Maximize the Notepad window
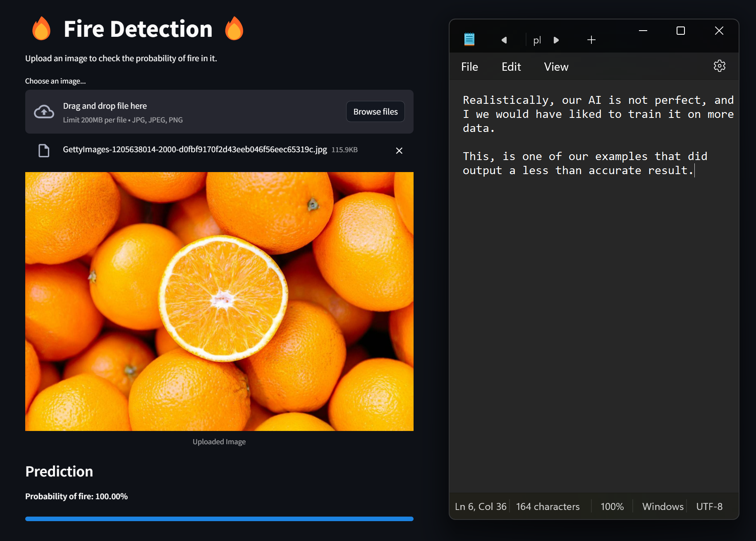Image resolution: width=756 pixels, height=541 pixels. click(x=681, y=31)
